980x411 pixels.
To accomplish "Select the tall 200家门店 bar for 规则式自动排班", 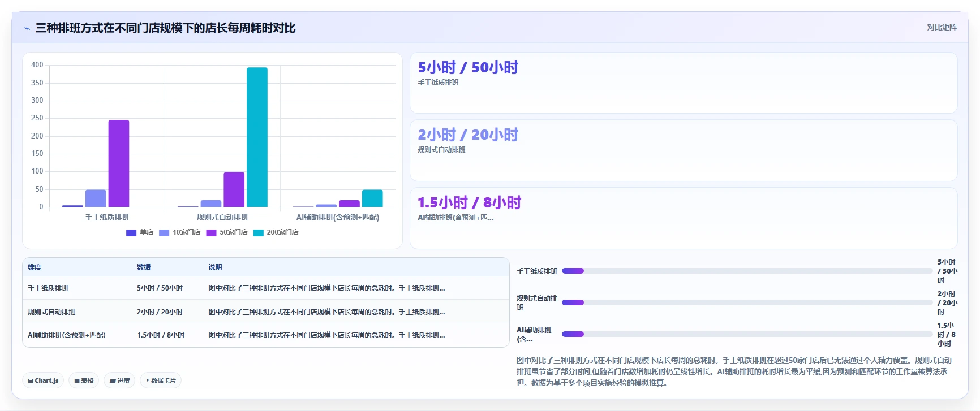I will pos(257,137).
